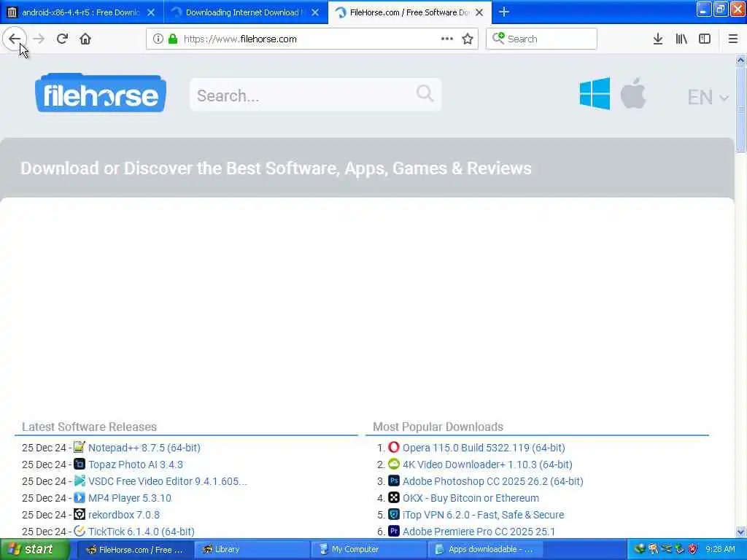The width and height of the screenshot is (747, 560).
Task: Click the red shield tray icon
Action: point(693,549)
